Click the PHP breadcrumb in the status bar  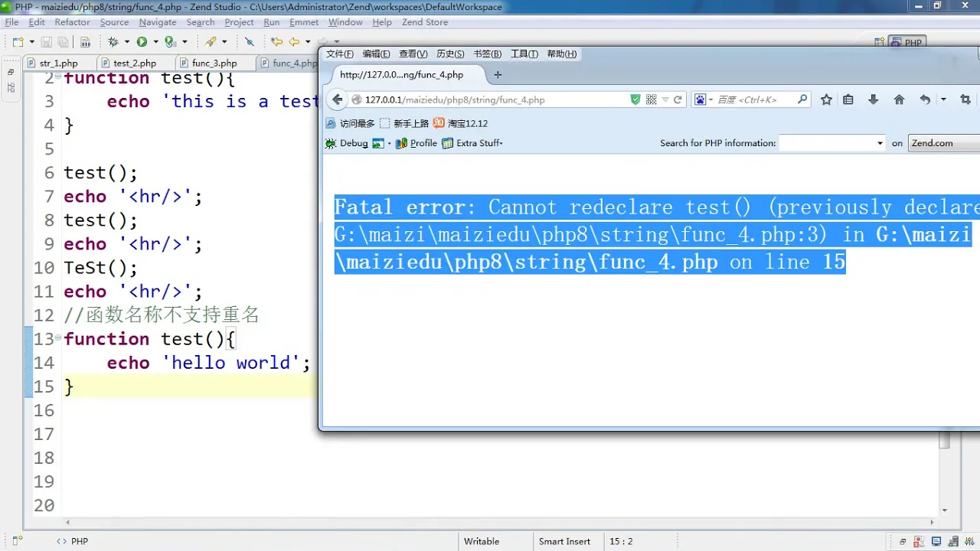click(73, 541)
